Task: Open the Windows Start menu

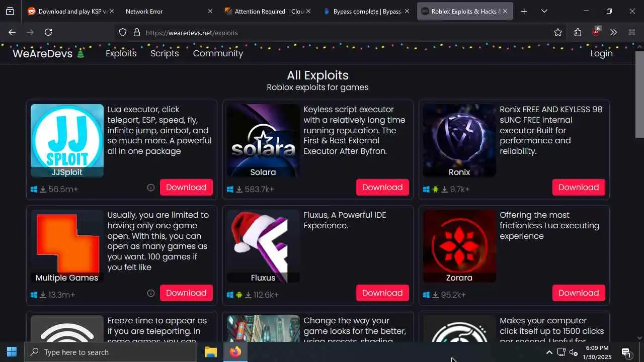Action: 12,352
